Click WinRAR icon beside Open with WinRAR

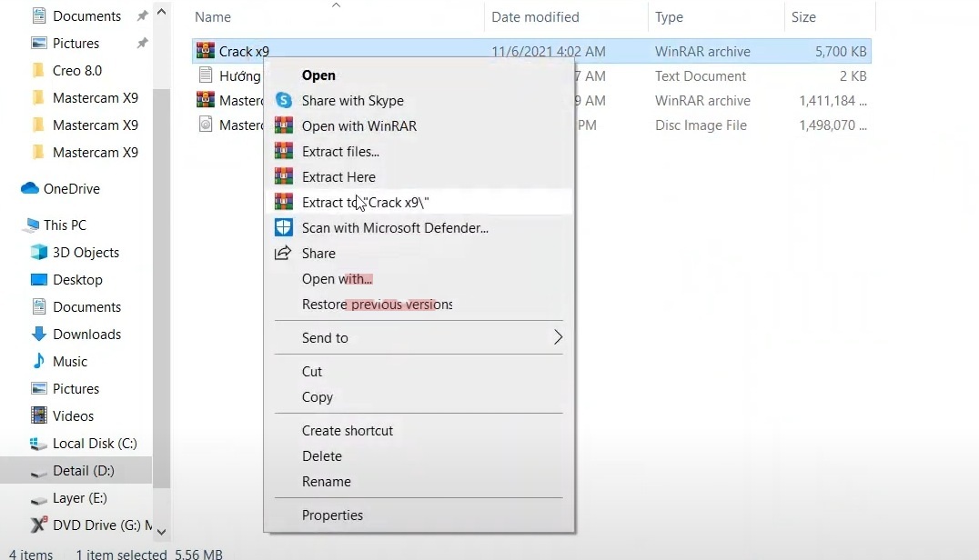point(284,125)
